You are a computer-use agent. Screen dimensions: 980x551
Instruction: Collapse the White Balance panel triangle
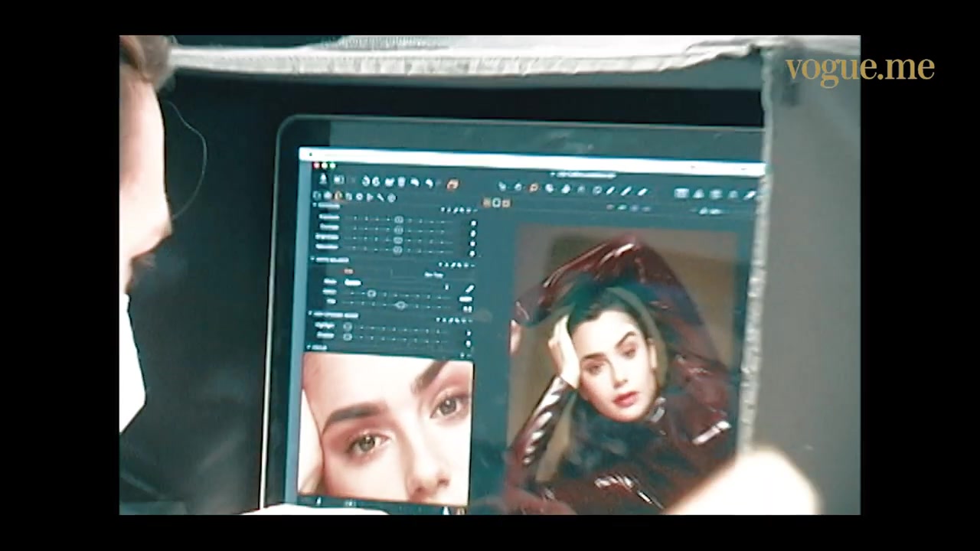coord(312,259)
